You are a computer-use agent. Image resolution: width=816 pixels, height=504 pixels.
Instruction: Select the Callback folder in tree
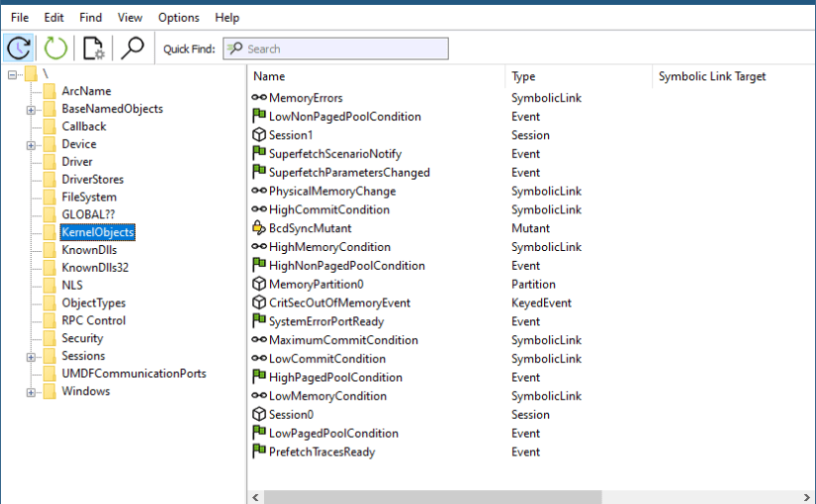click(x=84, y=126)
